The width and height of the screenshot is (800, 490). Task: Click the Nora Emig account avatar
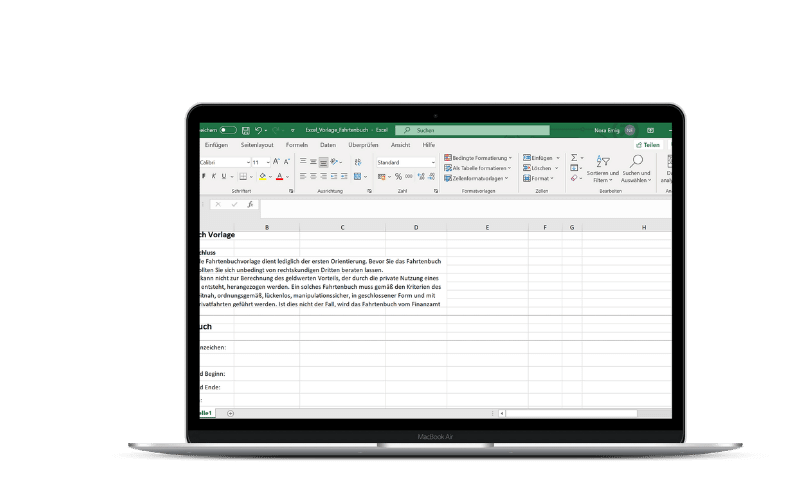(630, 130)
